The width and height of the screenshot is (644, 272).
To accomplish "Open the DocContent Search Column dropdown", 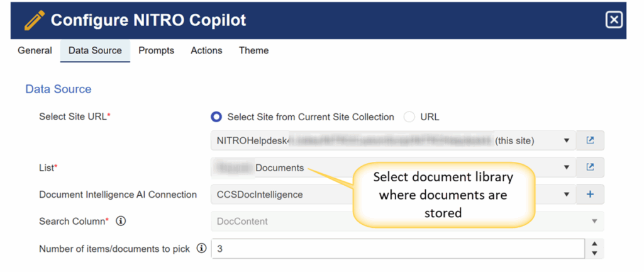I will [x=408, y=221].
